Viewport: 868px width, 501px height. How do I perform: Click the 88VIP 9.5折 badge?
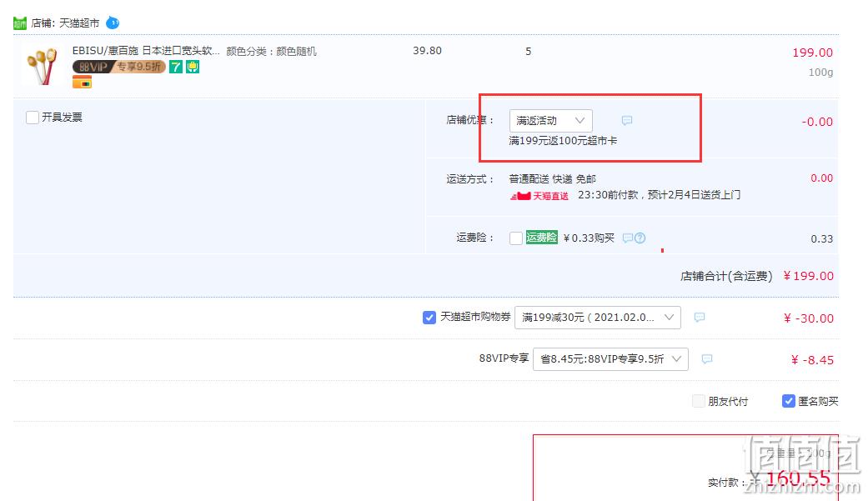pyautogui.click(x=119, y=67)
